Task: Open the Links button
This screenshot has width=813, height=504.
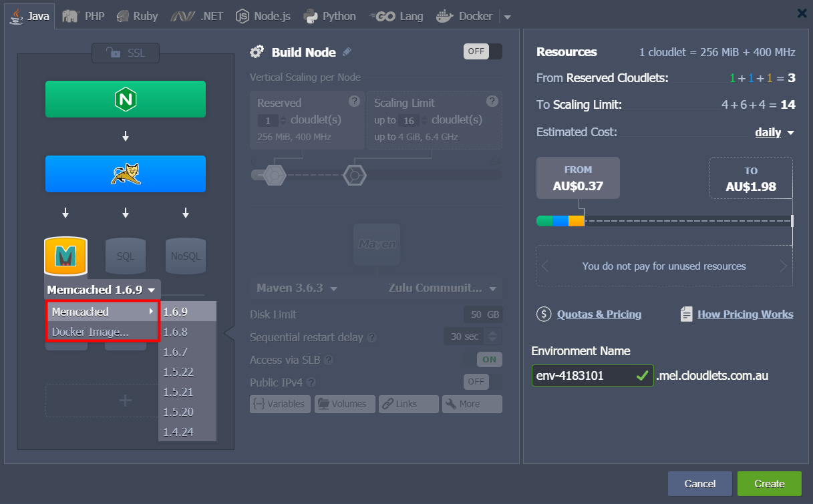Action: (409, 404)
